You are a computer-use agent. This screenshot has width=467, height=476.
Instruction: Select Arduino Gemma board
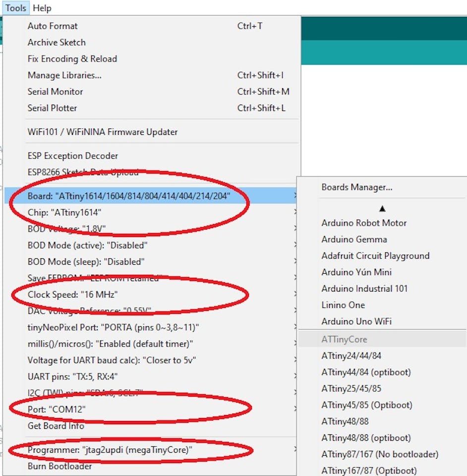[x=382, y=239]
